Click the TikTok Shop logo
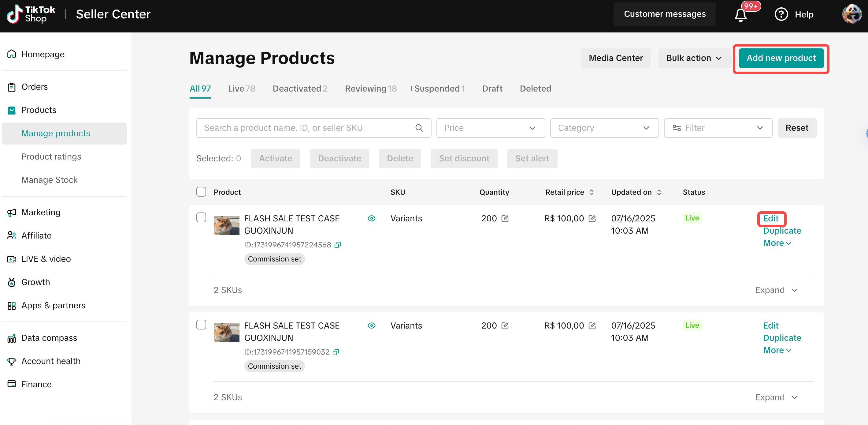The image size is (868, 425). (x=31, y=14)
